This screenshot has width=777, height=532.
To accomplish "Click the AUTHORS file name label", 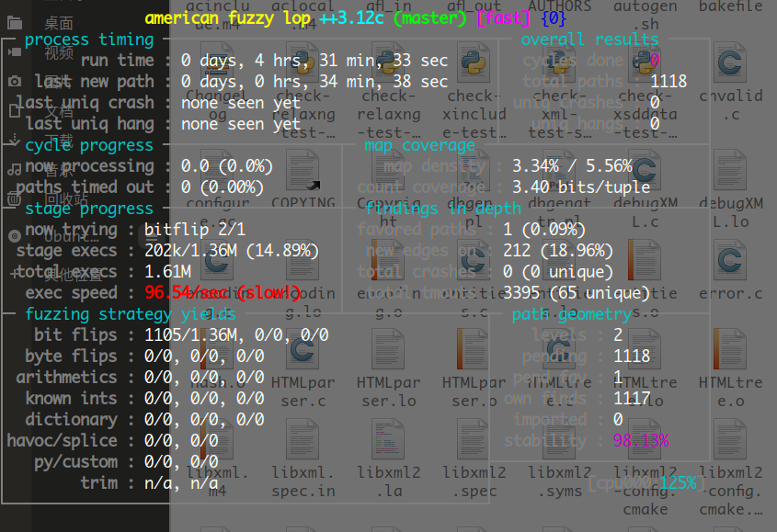I will coord(560,6).
